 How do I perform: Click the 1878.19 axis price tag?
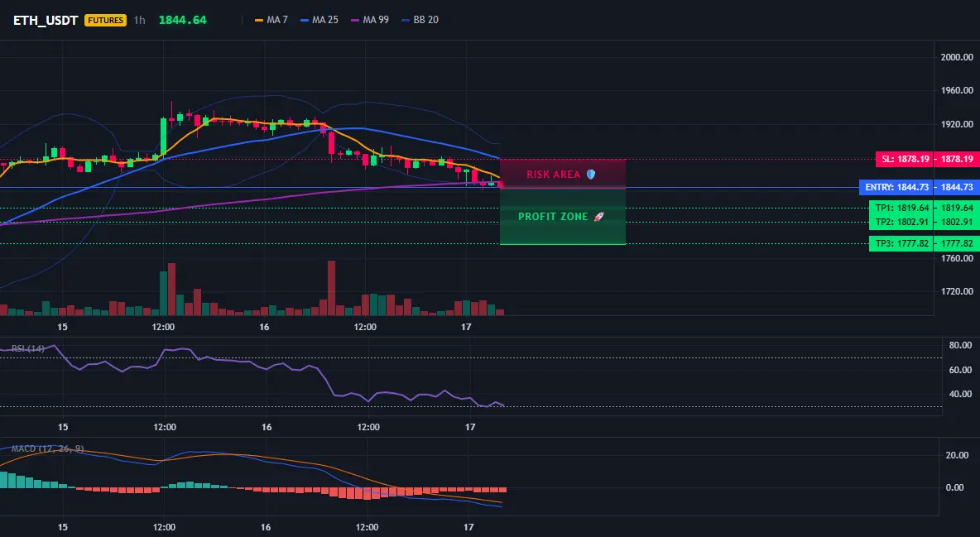coord(956,159)
